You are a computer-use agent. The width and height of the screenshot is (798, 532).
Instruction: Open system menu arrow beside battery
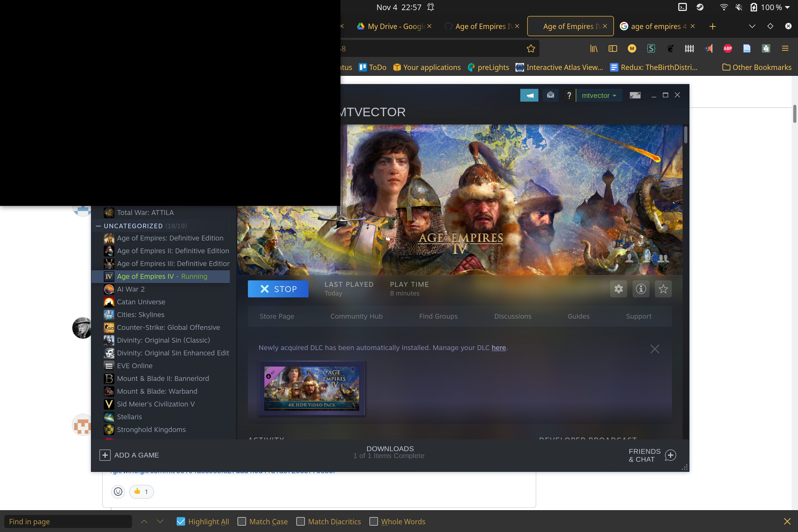click(787, 7)
